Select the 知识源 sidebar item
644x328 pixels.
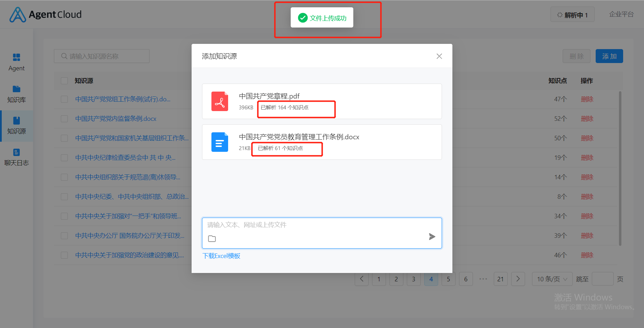[x=16, y=126]
